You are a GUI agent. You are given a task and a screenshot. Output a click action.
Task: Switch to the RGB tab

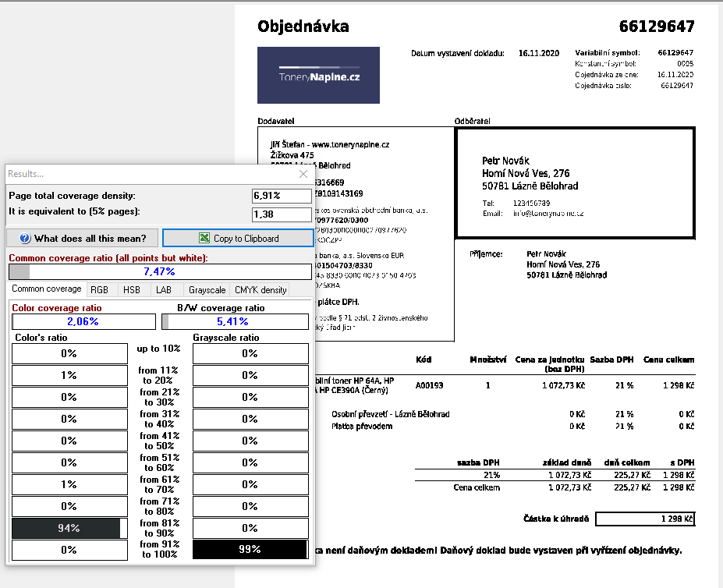tap(99, 289)
